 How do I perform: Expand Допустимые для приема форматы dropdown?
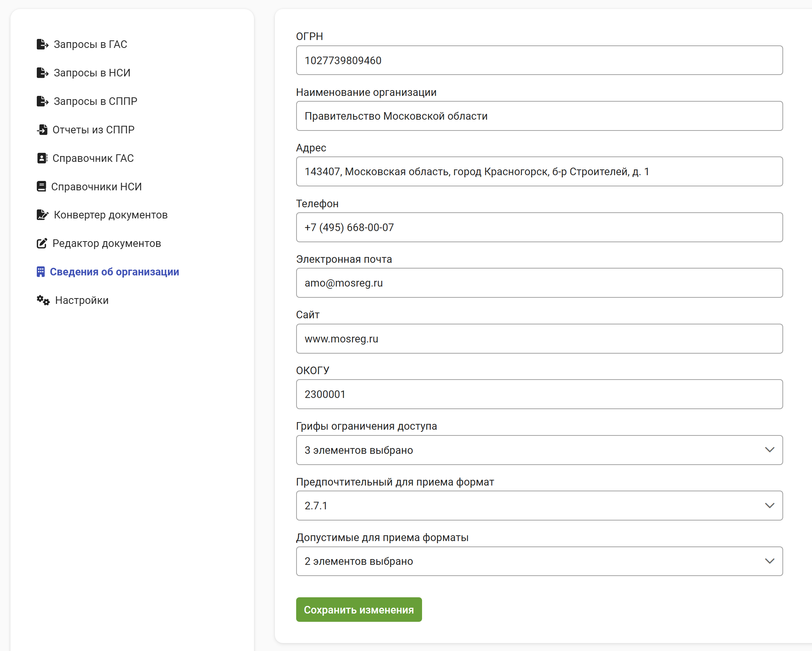click(539, 561)
